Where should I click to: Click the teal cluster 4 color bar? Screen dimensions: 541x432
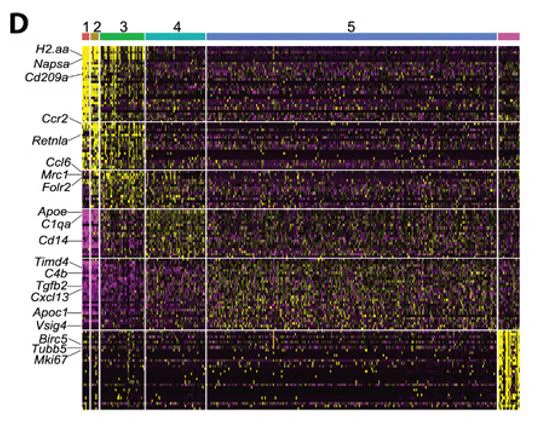[x=175, y=37]
